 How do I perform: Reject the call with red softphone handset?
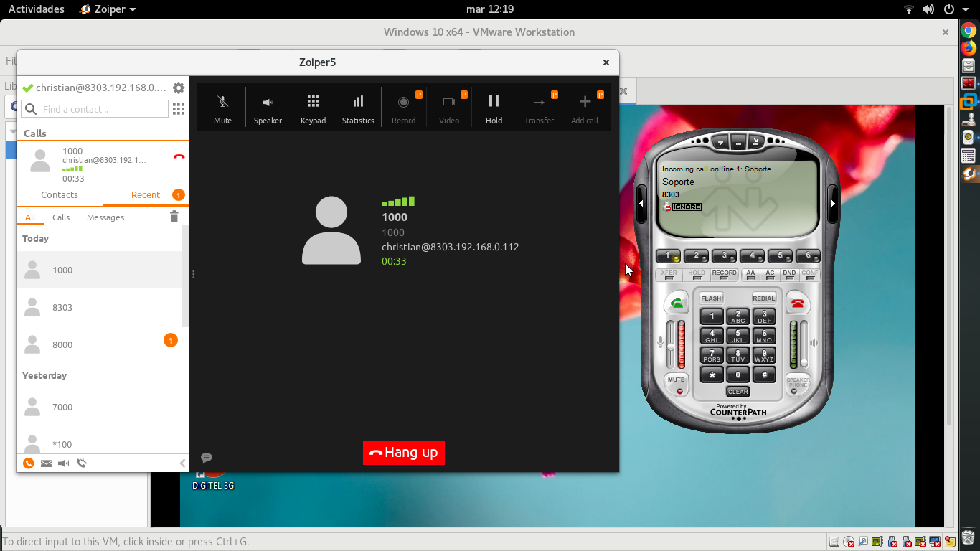(797, 303)
